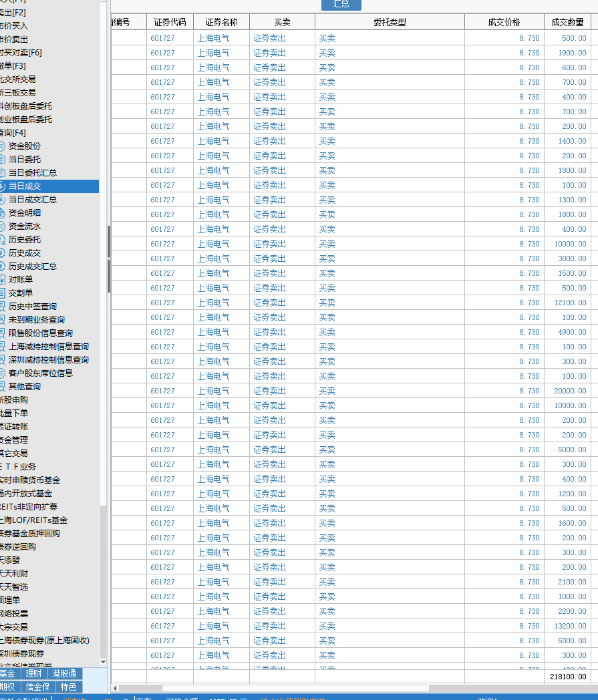Click the sidebar collapse splitter handle
598x700 pixels.
click(109, 258)
